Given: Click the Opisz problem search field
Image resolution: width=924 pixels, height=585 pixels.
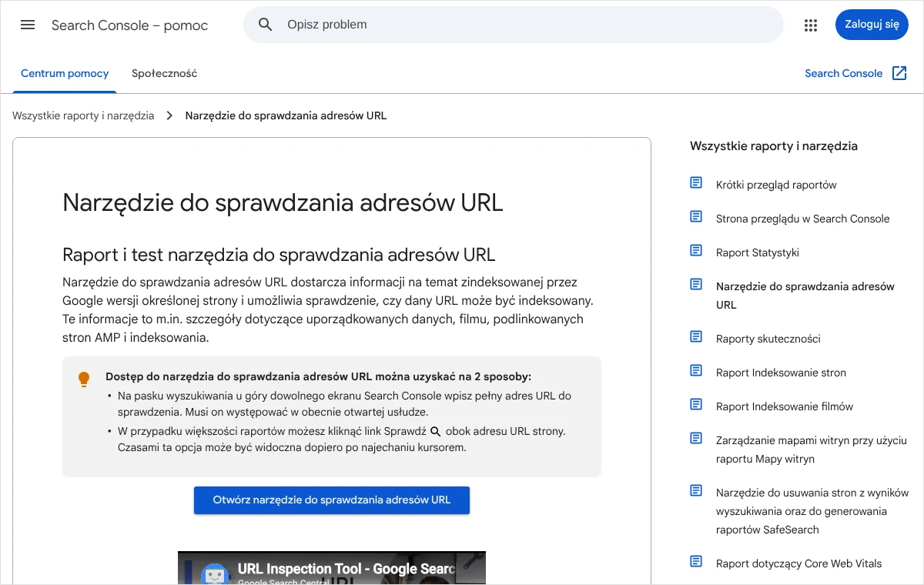Looking at the screenshot, I should pyautogui.click(x=514, y=25).
